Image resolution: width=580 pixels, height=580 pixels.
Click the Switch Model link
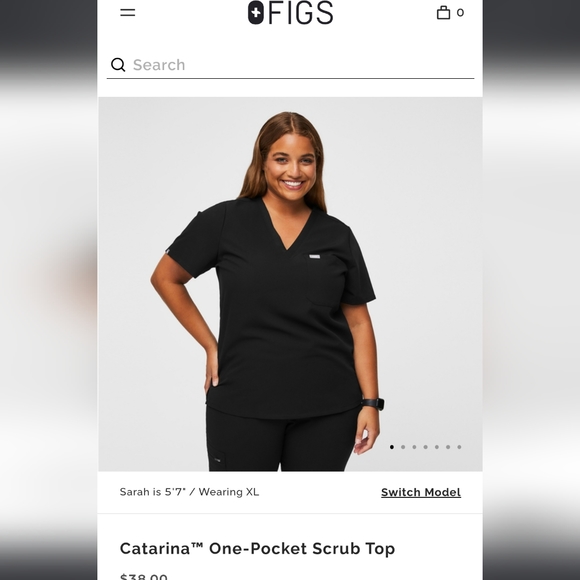pyautogui.click(x=421, y=492)
